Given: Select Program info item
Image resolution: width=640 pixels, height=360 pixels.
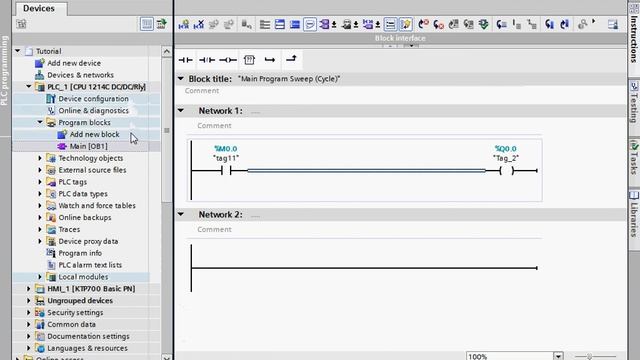Looking at the screenshot, I should click(80, 253).
